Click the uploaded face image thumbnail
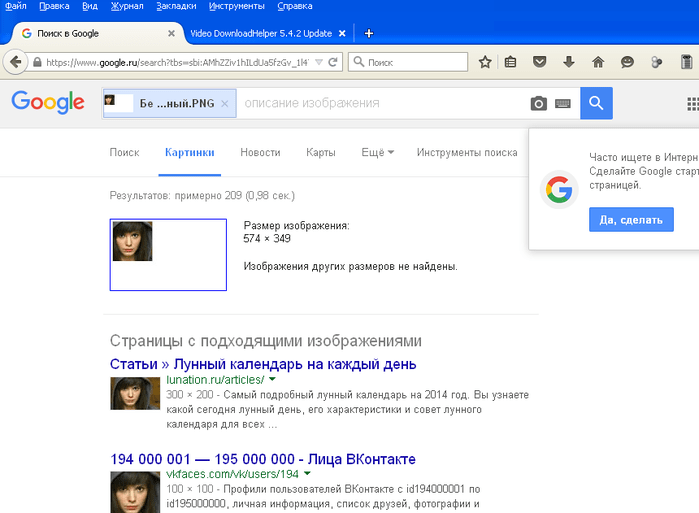Viewport: 699px width, 513px height. coord(131,241)
